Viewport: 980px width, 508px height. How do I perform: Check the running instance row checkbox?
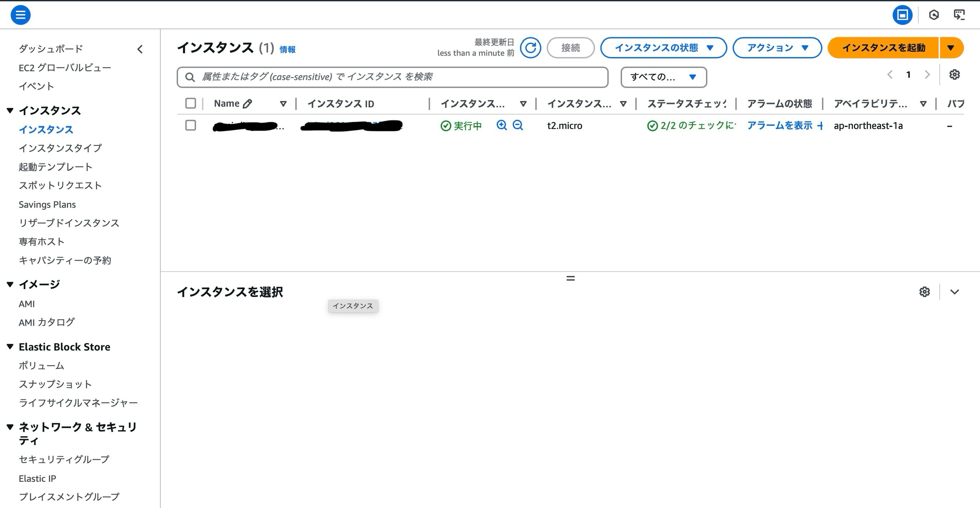point(190,125)
